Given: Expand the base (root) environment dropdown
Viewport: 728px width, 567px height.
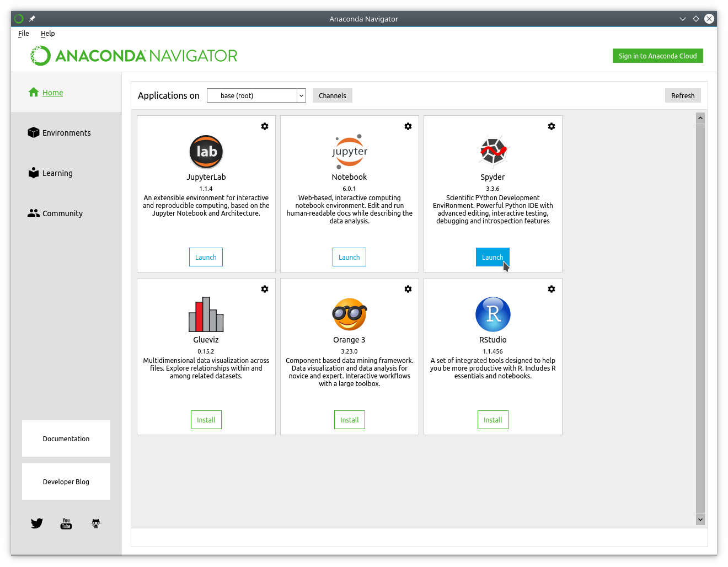Looking at the screenshot, I should pos(256,95).
